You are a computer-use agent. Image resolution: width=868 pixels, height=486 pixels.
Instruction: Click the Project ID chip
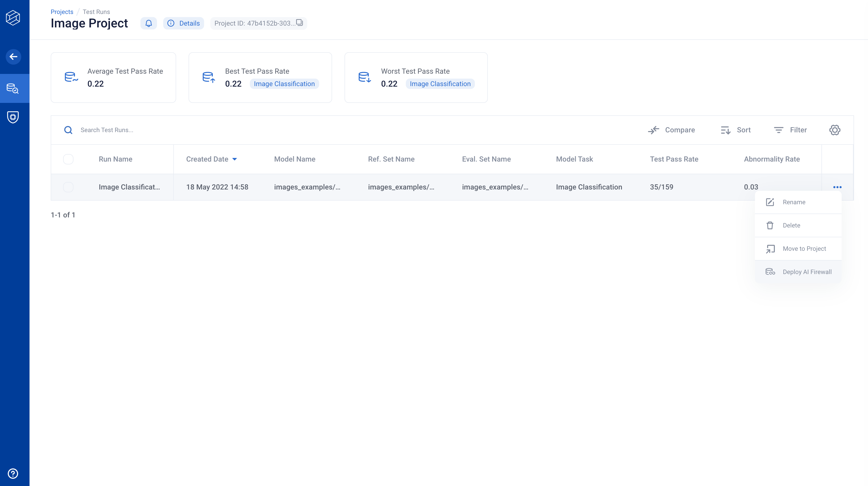(258, 23)
